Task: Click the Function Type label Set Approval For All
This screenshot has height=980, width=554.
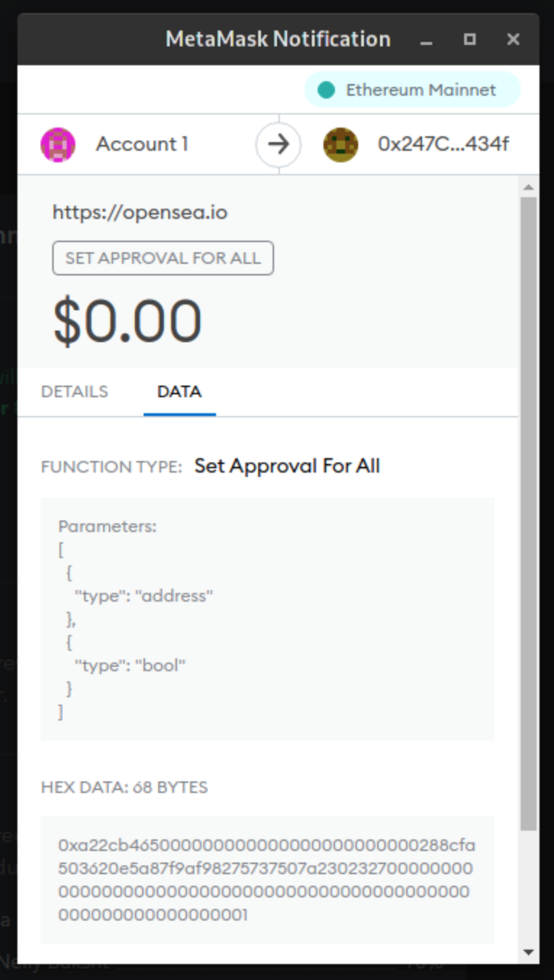Action: pyautogui.click(x=286, y=466)
